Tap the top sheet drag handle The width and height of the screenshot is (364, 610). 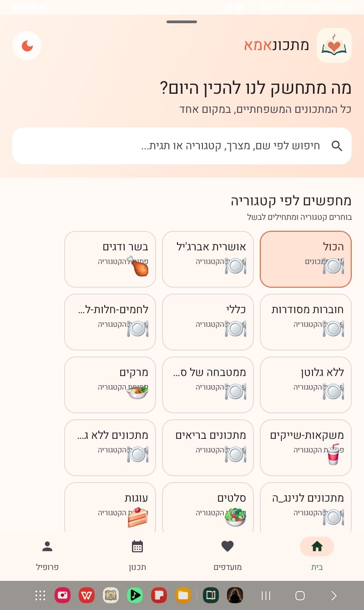pos(182,22)
